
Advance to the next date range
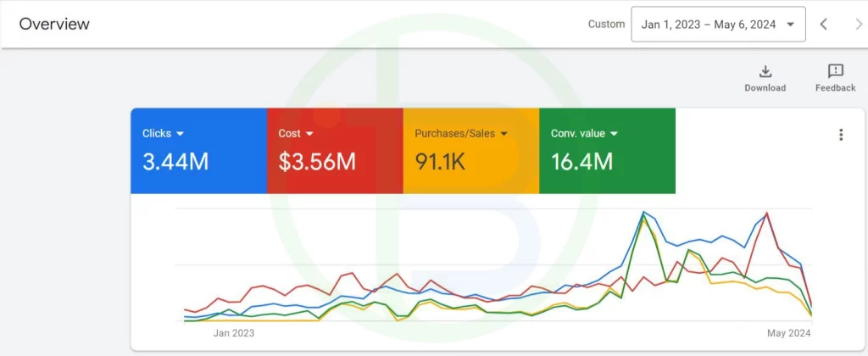coord(858,24)
